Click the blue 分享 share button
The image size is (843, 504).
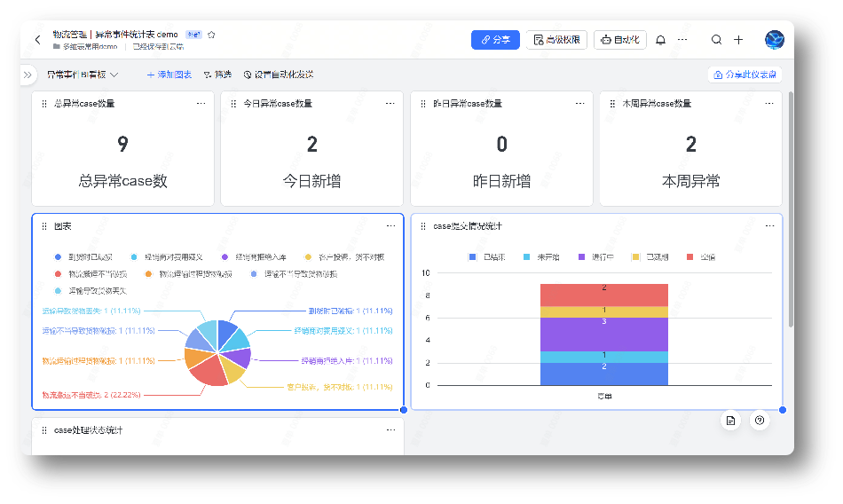point(495,40)
